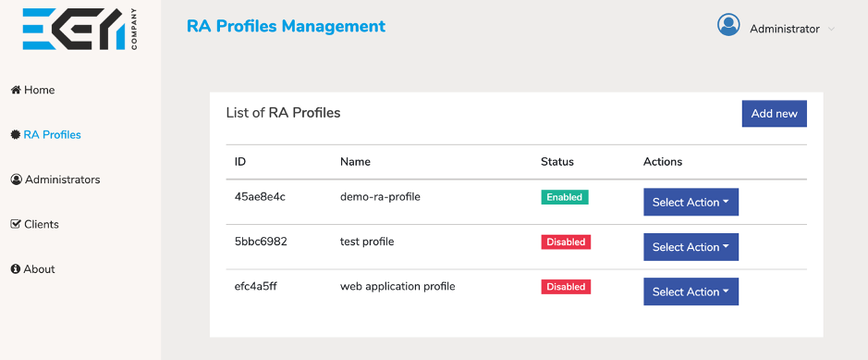Click the Actions column header

663,162
